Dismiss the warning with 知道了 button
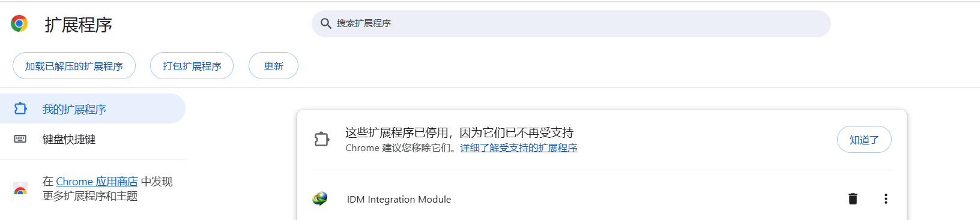The width and height of the screenshot is (980, 220). click(x=864, y=140)
